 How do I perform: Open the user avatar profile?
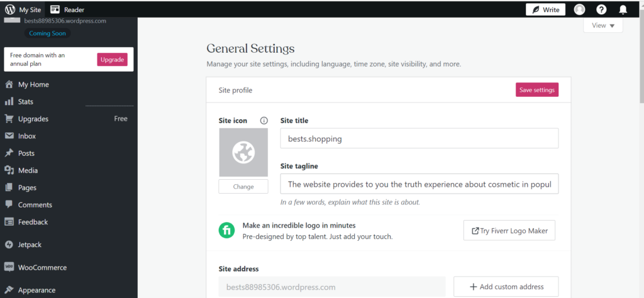579,9
